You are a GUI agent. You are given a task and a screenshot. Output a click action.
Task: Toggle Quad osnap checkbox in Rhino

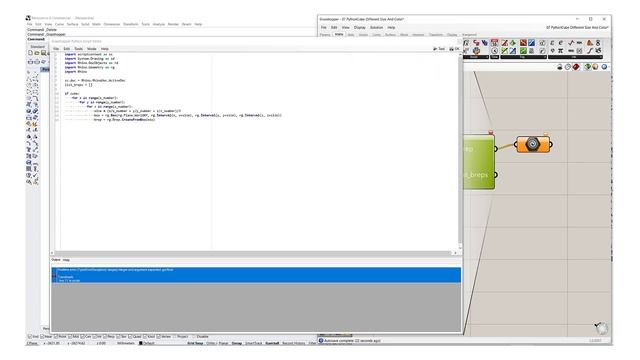pyautogui.click(x=130, y=337)
